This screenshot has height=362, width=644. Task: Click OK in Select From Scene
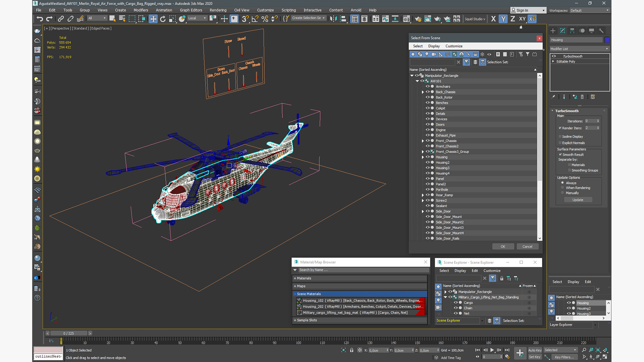point(503,247)
